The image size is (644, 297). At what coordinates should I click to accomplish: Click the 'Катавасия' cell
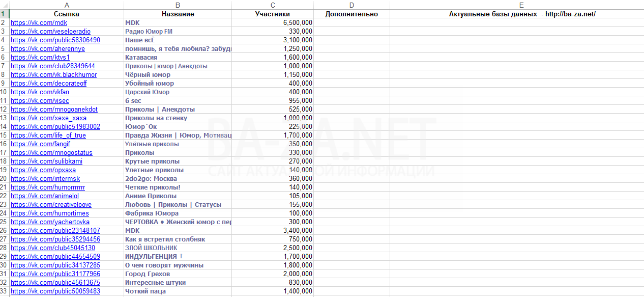pyautogui.click(x=178, y=57)
